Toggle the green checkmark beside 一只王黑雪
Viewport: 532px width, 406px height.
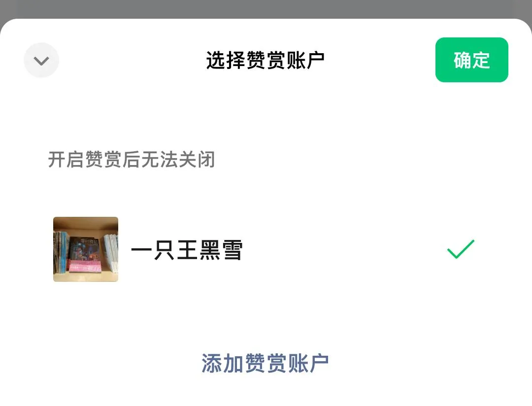[461, 249]
